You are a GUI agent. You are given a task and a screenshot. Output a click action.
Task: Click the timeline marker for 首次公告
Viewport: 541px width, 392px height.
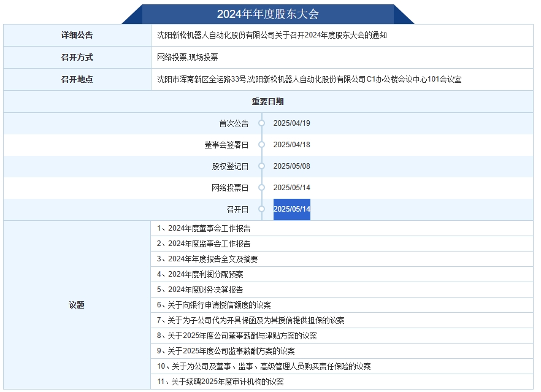262,123
